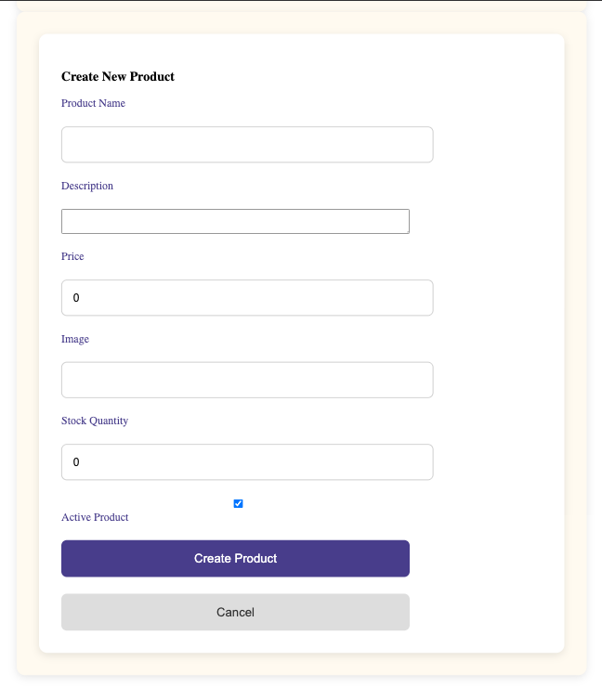Click the "Description" label text
This screenshot has height=700, width=602.
coord(87,186)
